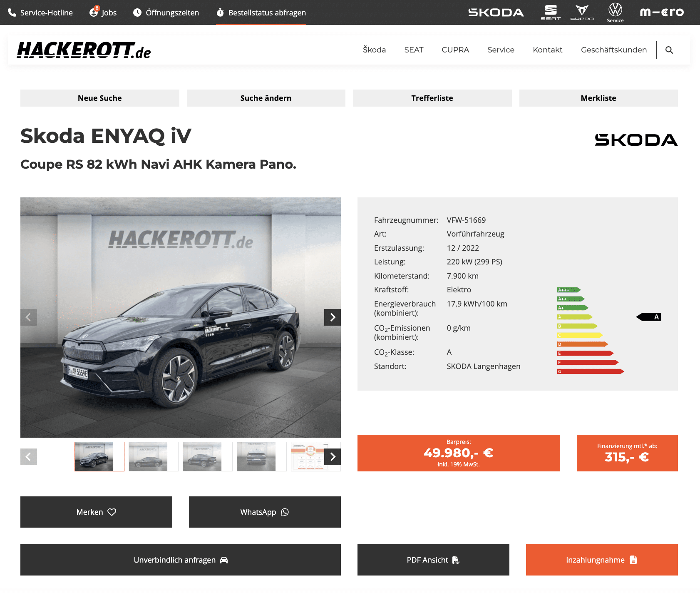Call the Service-Hotline phone link

(40, 12)
